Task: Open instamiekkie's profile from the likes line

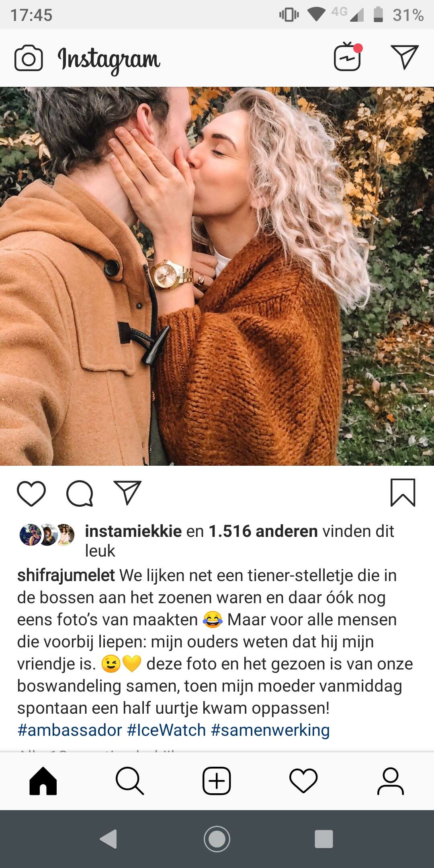Action: [x=133, y=531]
